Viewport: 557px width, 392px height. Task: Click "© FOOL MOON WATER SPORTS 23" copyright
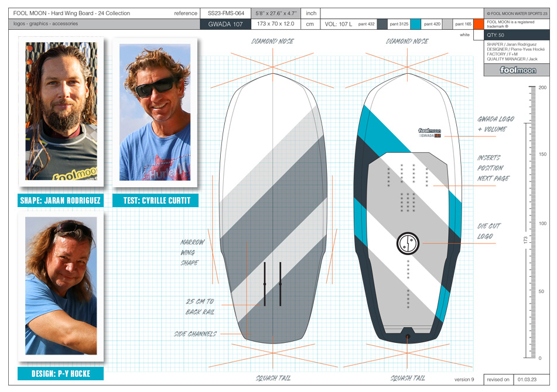pos(517,13)
